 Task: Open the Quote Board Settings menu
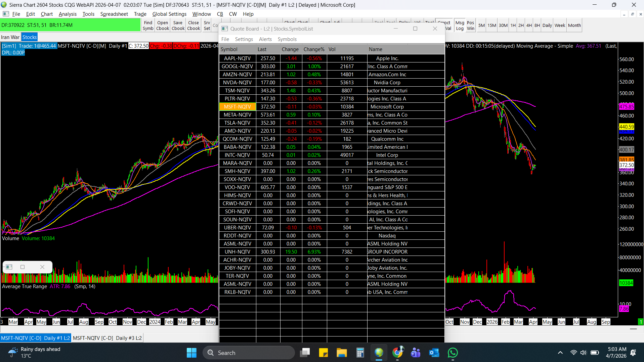244,39
